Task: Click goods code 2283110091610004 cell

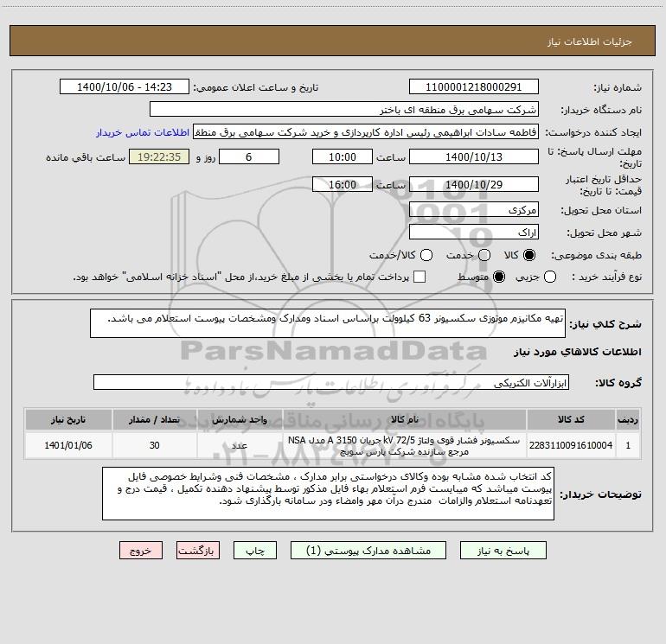Action: coord(571,445)
